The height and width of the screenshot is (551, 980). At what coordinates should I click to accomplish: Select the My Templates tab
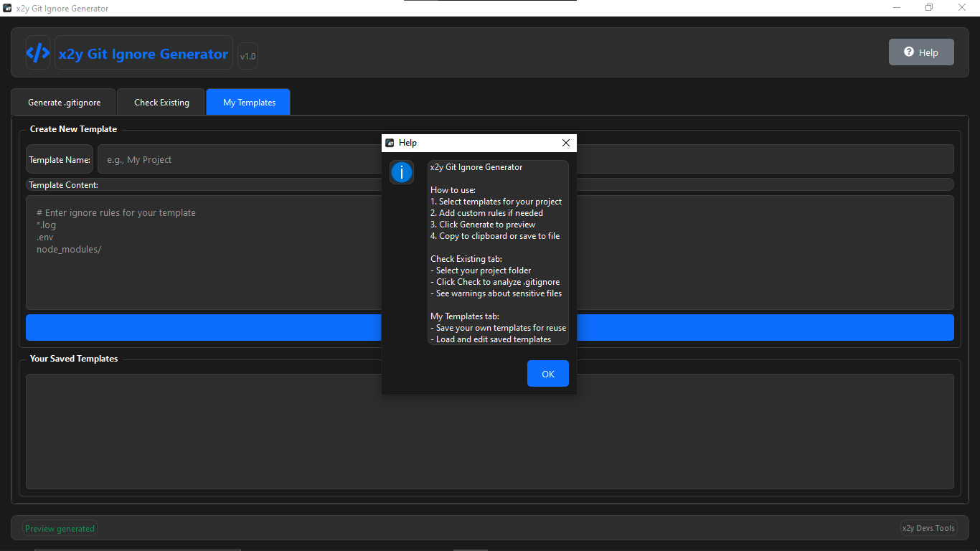(x=248, y=102)
